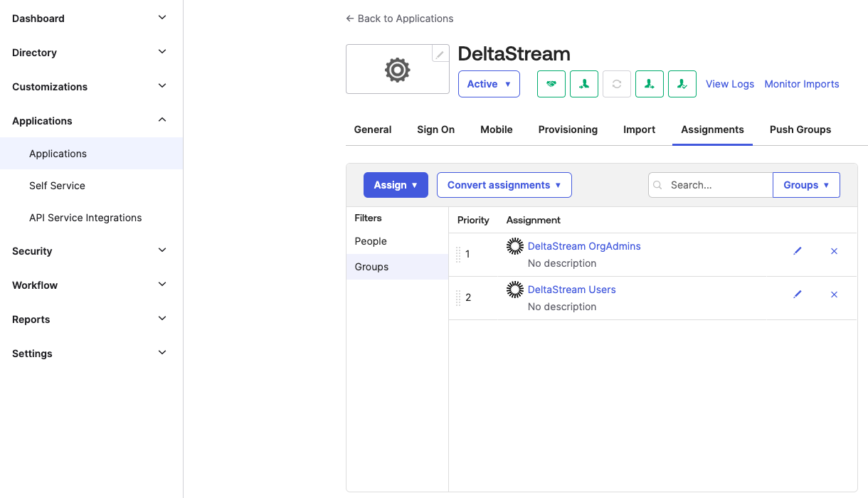Open the Groups search filter dropdown
Image resolution: width=868 pixels, height=498 pixels.
pos(806,185)
